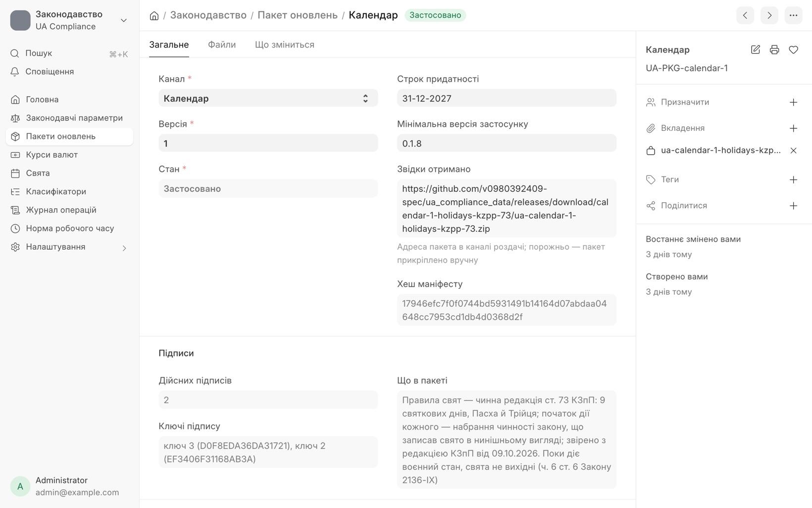Click the Ключі підпису value text
Image resolution: width=812 pixels, height=508 pixels.
pyautogui.click(x=268, y=452)
